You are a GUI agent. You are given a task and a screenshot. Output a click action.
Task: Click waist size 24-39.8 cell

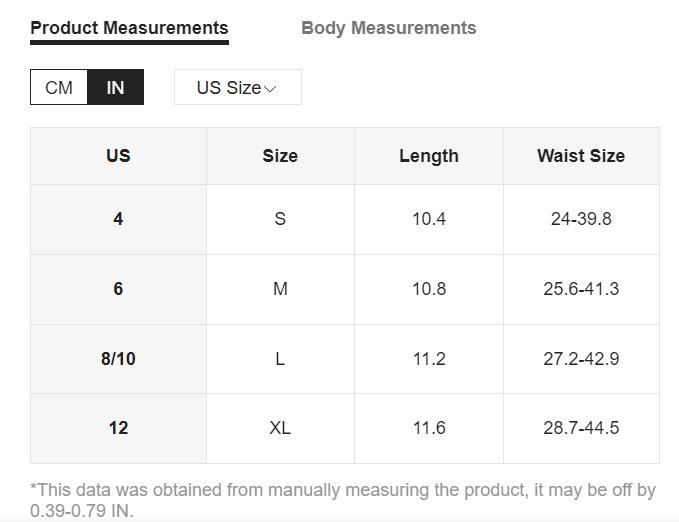[x=581, y=219]
